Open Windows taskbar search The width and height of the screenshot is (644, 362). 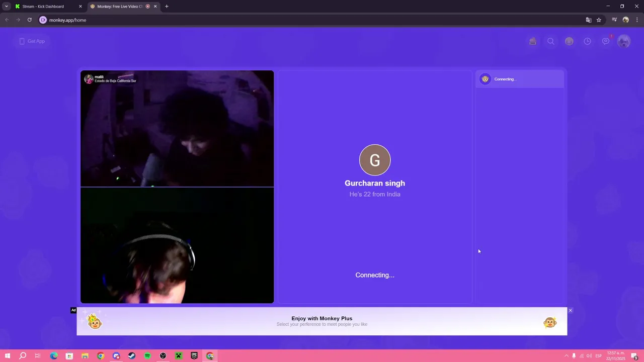(x=23, y=356)
